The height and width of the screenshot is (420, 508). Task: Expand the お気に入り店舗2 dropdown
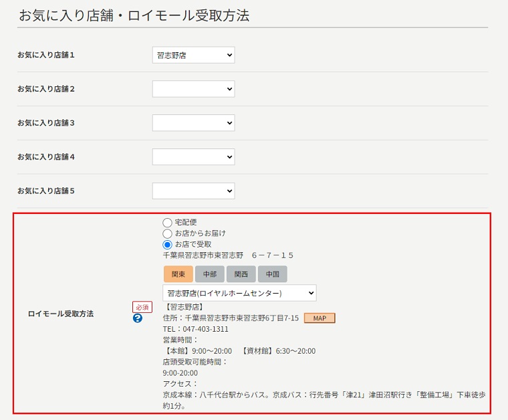click(193, 89)
